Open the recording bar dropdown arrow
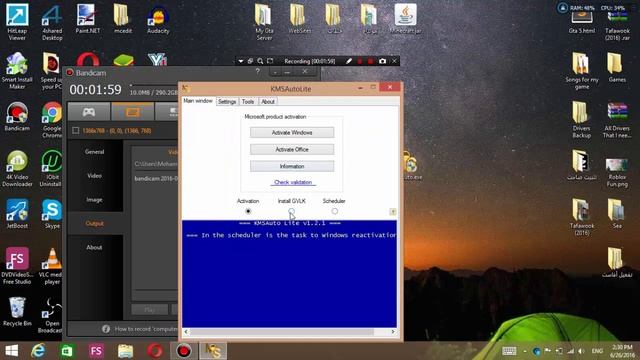 241,61
